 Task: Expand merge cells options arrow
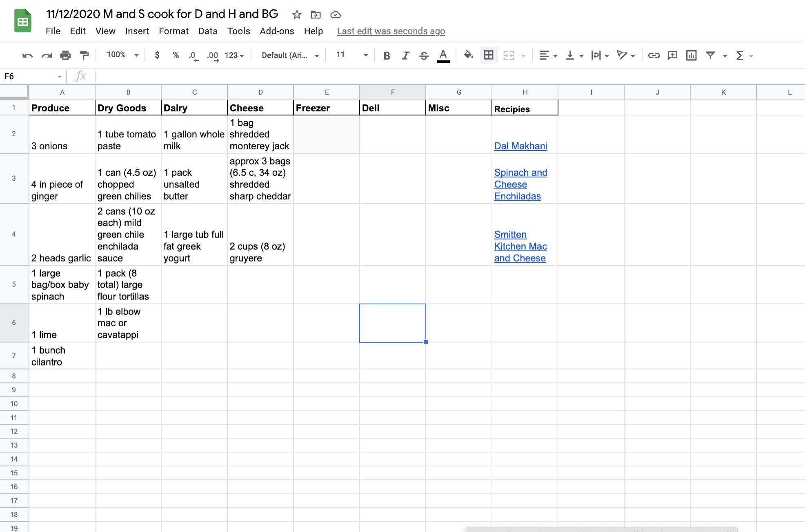523,56
